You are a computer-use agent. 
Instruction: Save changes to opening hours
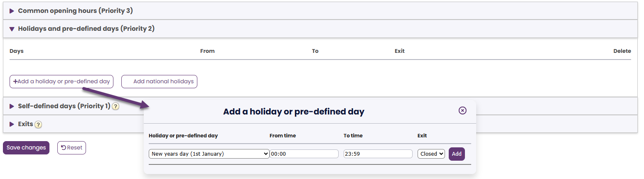coord(26,148)
